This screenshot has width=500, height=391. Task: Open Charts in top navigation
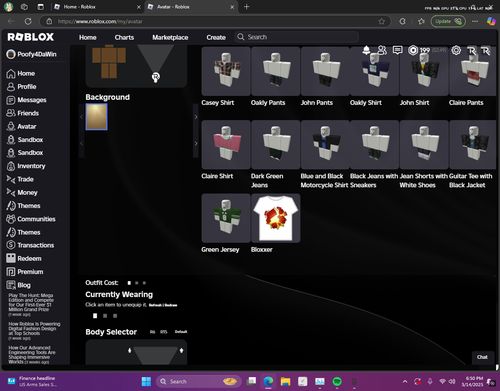click(x=124, y=37)
